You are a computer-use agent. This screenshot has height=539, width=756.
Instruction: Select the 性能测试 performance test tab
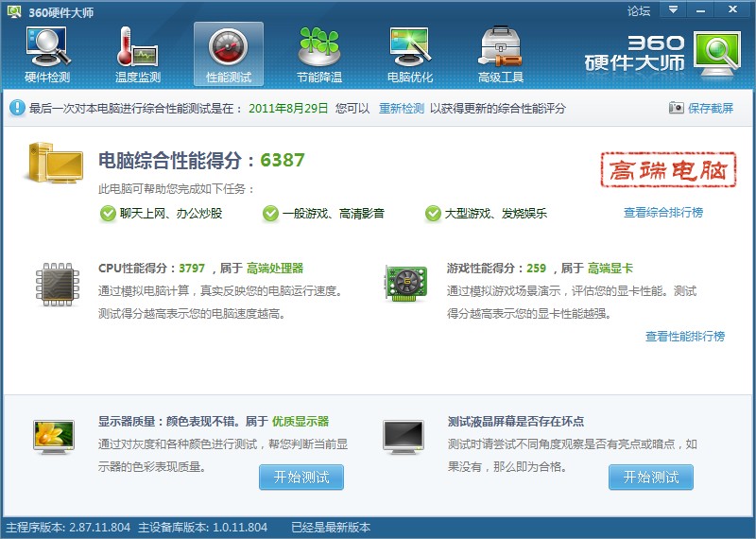click(x=229, y=54)
